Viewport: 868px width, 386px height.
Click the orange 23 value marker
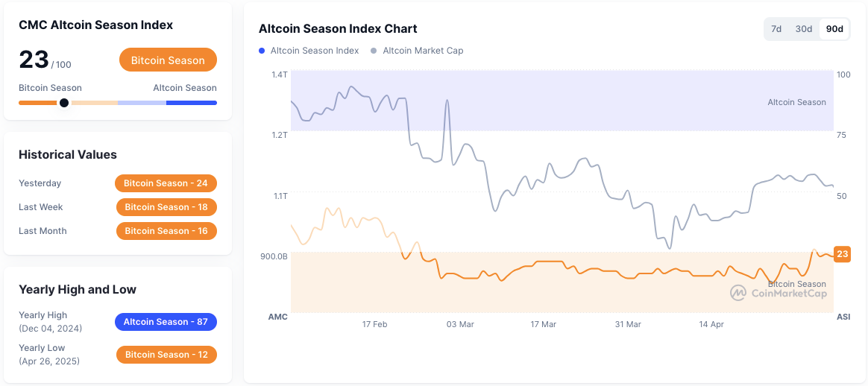842,254
